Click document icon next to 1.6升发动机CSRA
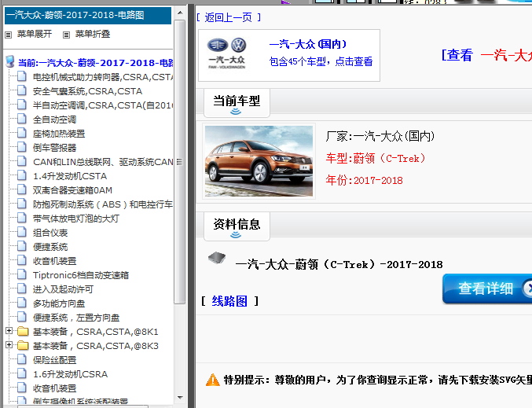 tap(22, 373)
